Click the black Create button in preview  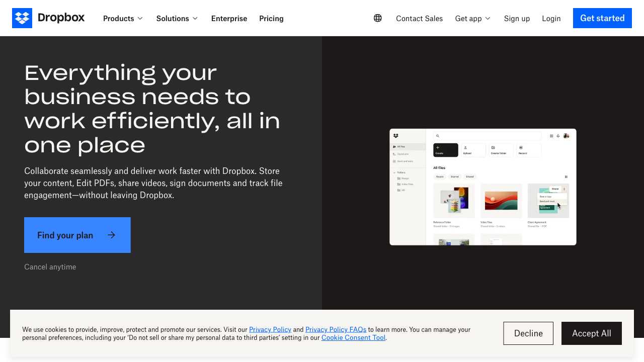[x=446, y=150]
